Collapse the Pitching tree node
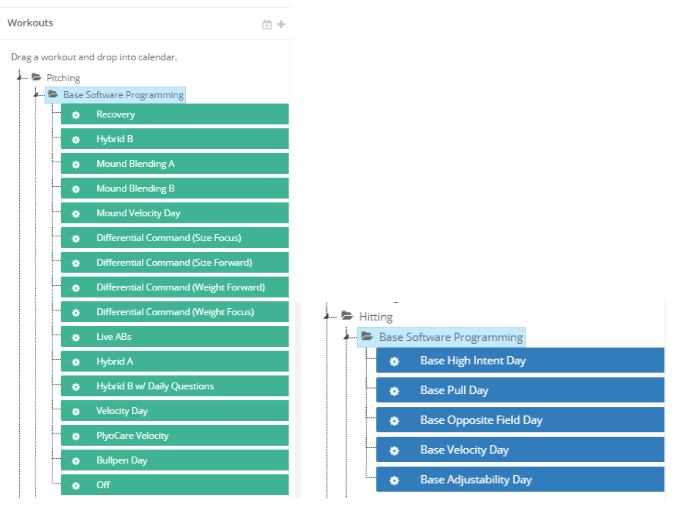 22,77
